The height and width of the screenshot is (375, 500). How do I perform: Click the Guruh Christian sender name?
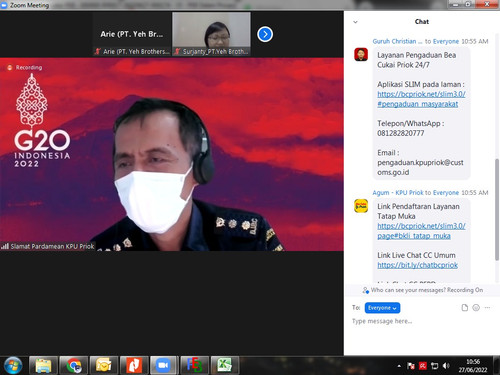coord(397,41)
